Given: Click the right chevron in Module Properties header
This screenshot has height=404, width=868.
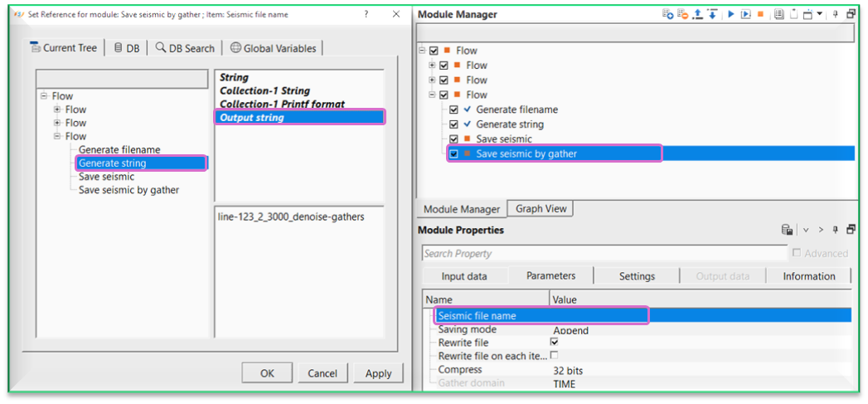Looking at the screenshot, I should click(821, 230).
